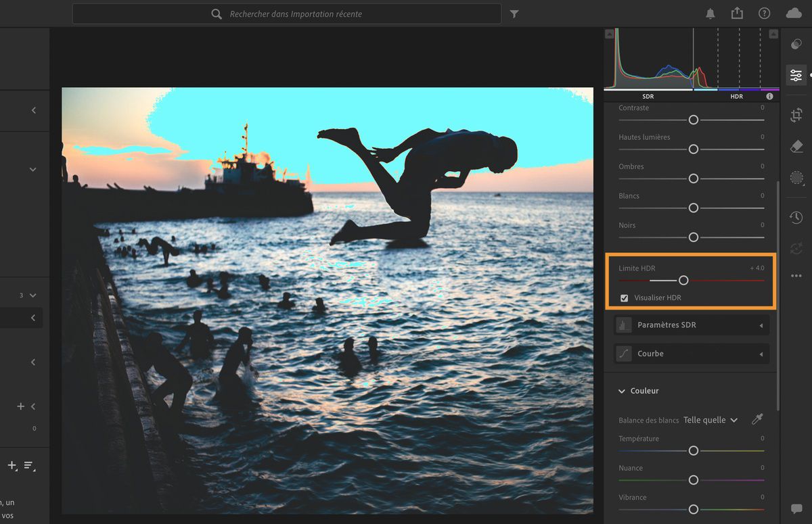This screenshot has height=524, width=812.
Task: Collapse the Couleur section
Action: (x=622, y=391)
